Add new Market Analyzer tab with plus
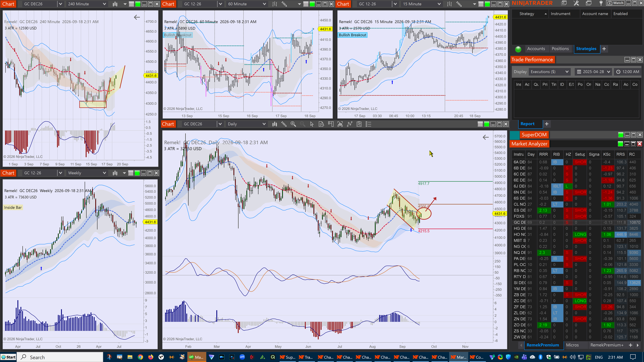 [630, 345]
